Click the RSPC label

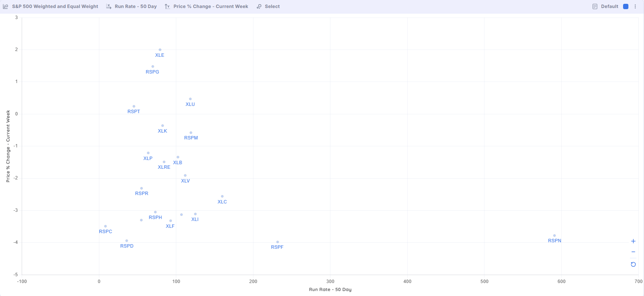click(x=106, y=232)
